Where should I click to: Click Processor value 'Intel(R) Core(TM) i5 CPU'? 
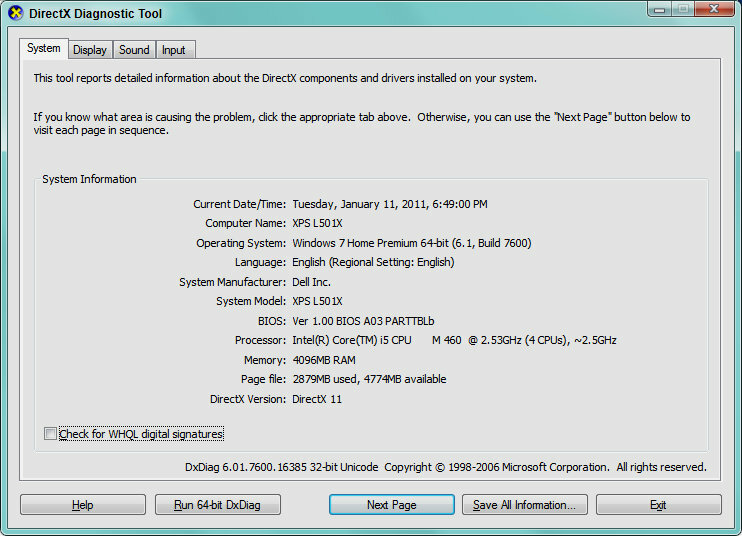[x=352, y=340]
